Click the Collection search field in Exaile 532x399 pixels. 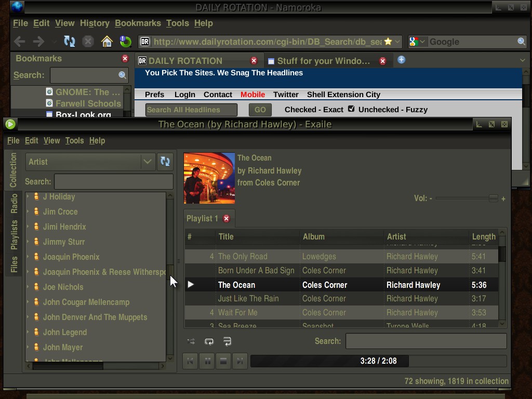point(114,181)
